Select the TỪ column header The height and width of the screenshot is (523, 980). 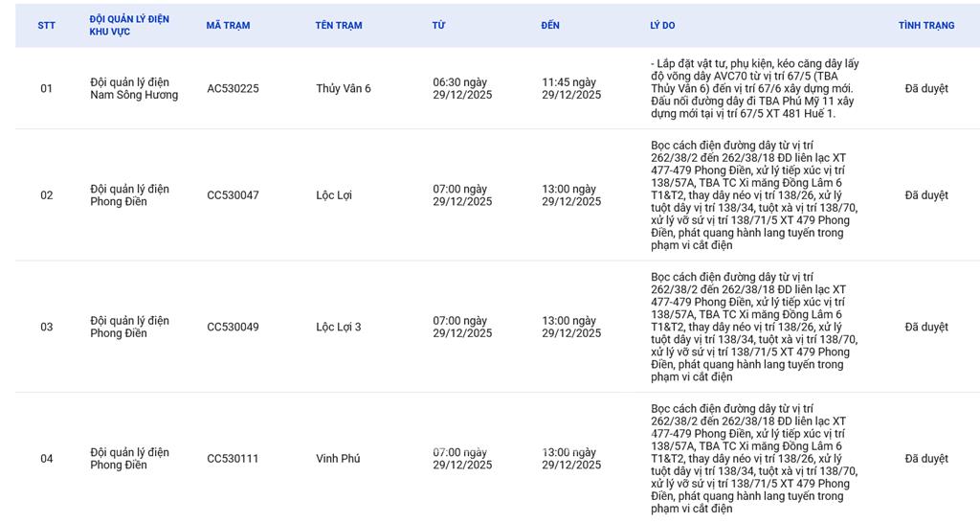coord(438,26)
